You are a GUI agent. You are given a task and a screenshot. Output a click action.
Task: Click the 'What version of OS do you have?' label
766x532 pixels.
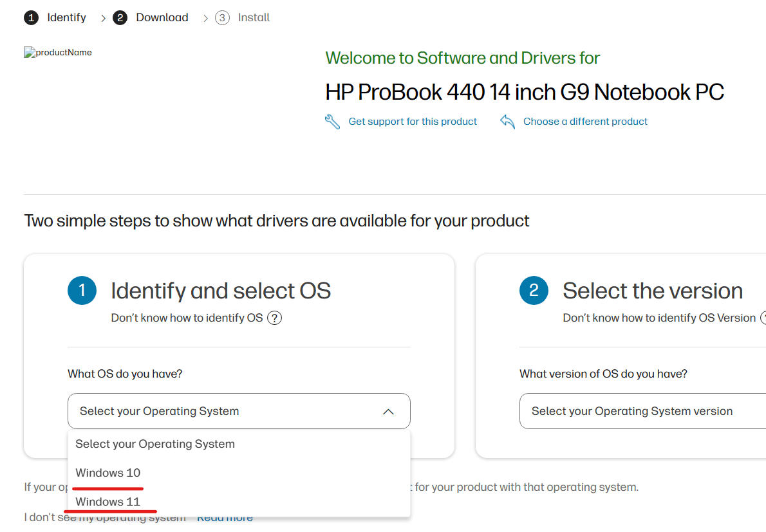(x=603, y=374)
